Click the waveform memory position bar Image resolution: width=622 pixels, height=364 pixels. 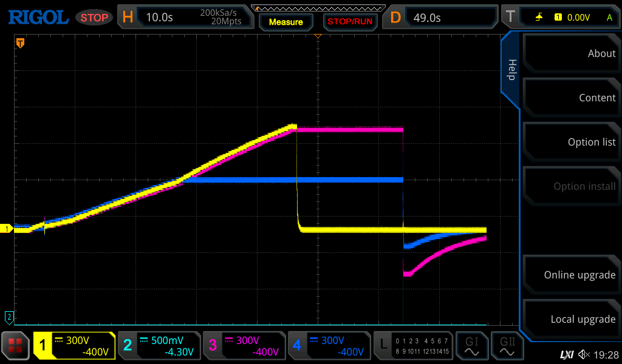(317, 7)
